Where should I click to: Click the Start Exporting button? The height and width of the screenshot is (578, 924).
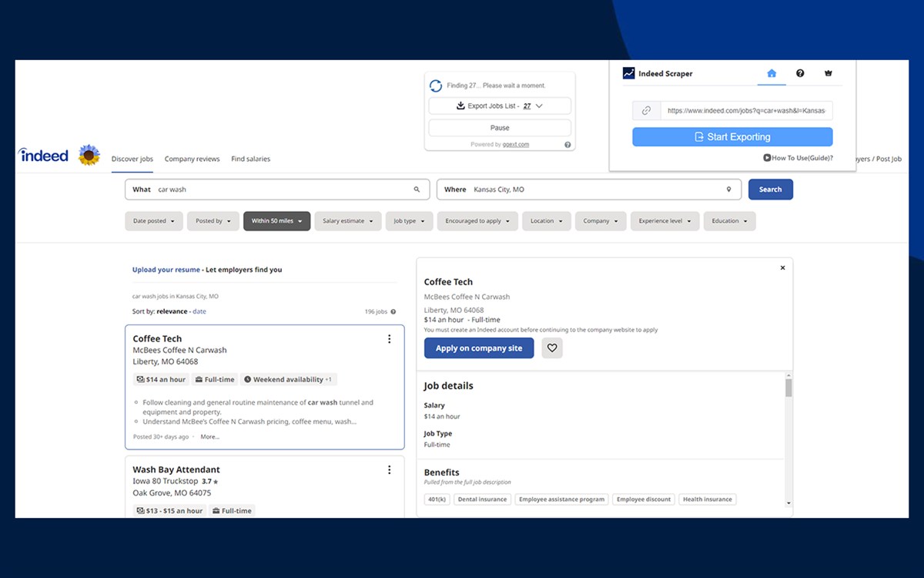732,137
